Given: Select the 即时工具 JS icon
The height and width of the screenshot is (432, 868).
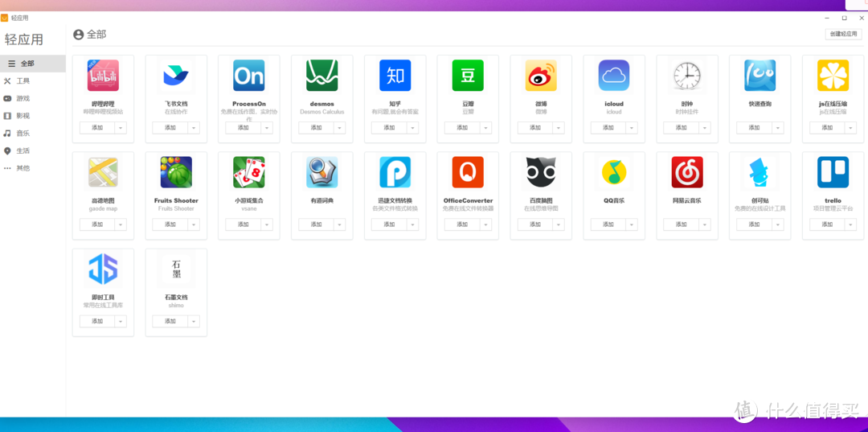Looking at the screenshot, I should tap(103, 269).
